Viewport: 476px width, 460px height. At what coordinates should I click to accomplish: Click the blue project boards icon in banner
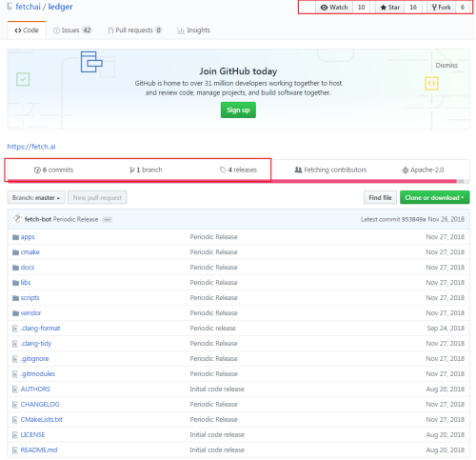[x=91, y=62]
